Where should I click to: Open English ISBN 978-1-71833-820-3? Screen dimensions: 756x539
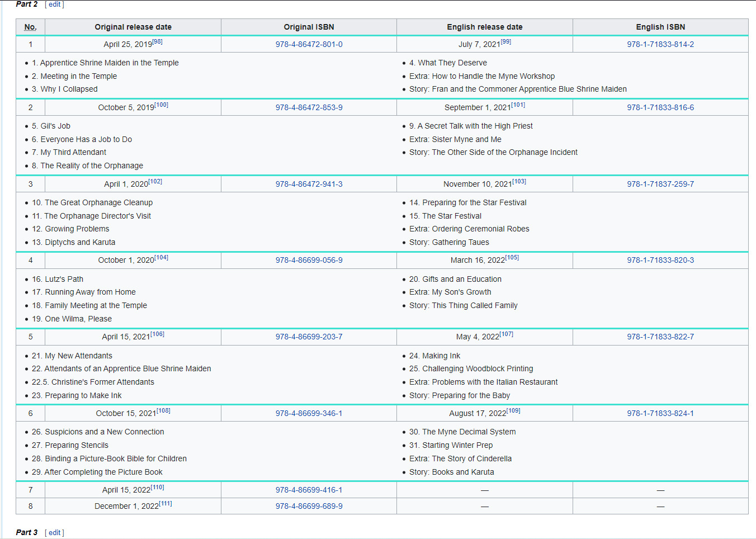point(660,260)
